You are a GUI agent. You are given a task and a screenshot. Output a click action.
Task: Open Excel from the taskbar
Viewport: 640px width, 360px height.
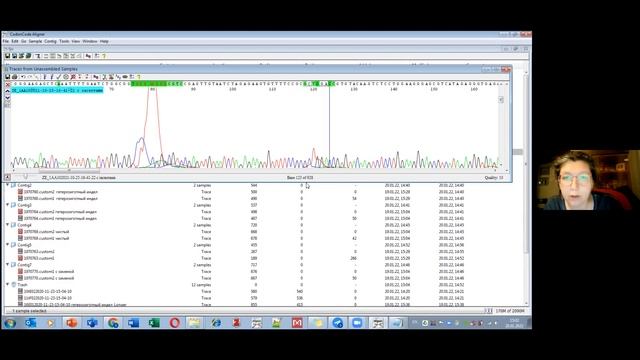154,323
